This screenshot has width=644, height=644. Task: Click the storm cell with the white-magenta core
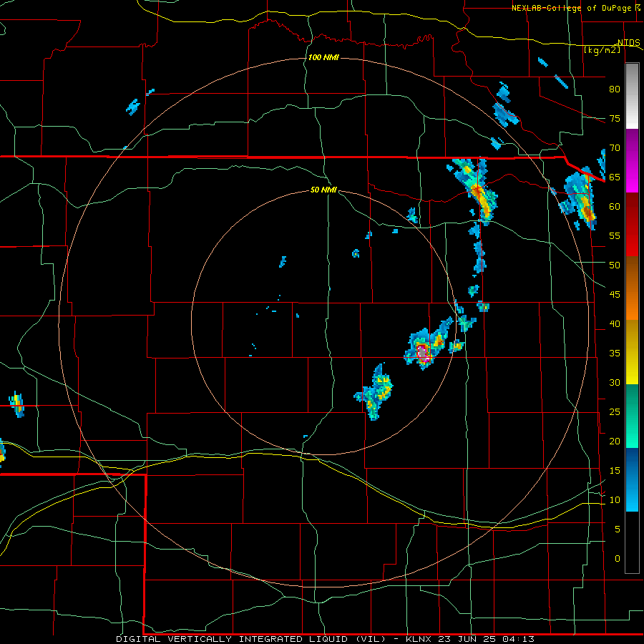(424, 352)
